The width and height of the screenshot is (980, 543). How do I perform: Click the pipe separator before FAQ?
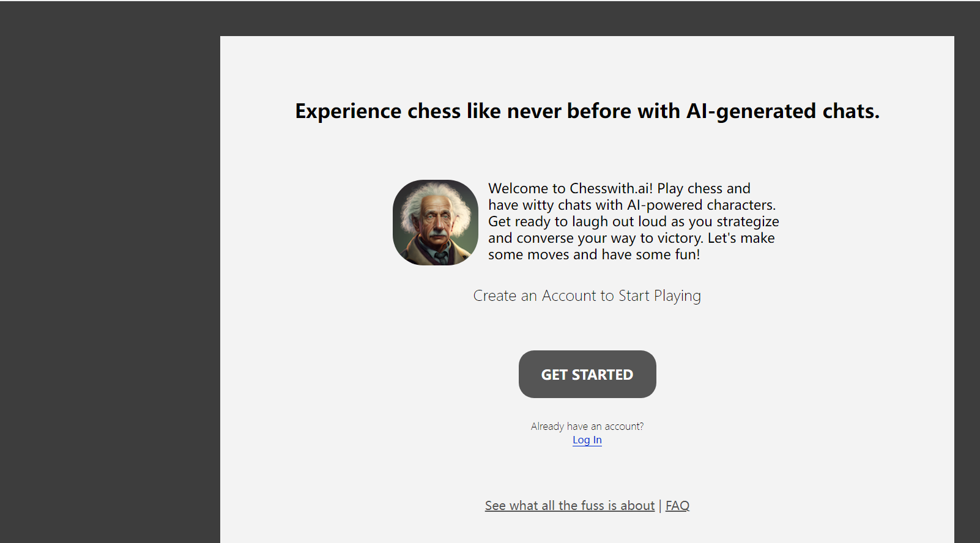pos(660,506)
